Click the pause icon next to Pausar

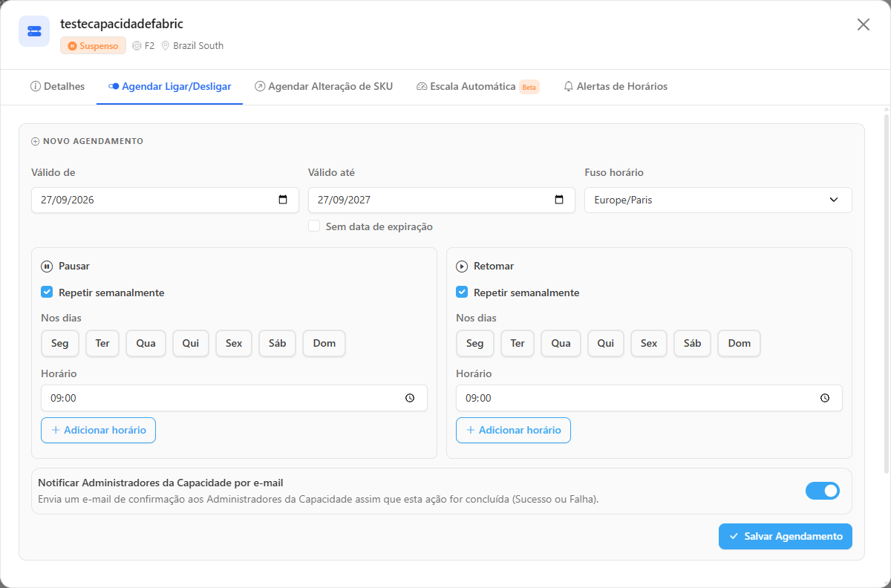click(47, 266)
